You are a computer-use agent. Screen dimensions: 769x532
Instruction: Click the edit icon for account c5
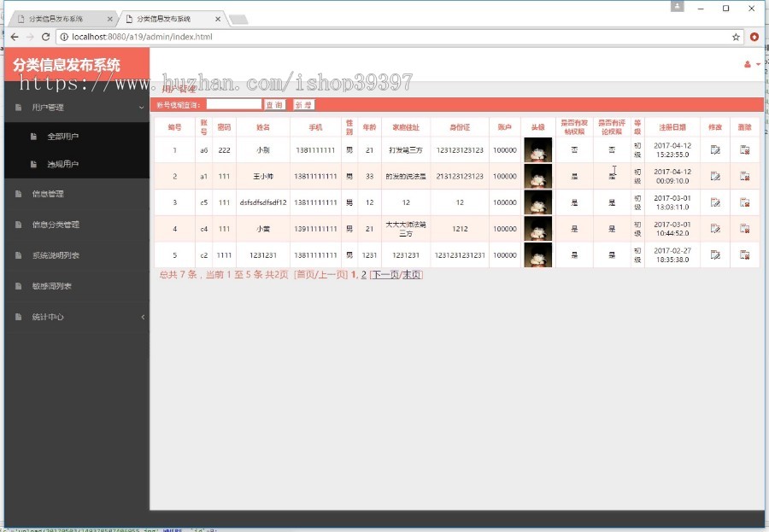[715, 202]
